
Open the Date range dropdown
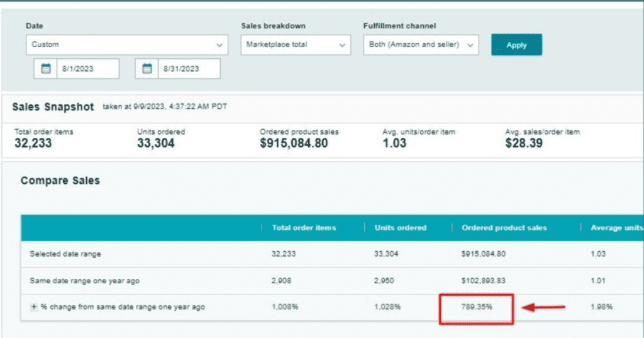point(126,45)
